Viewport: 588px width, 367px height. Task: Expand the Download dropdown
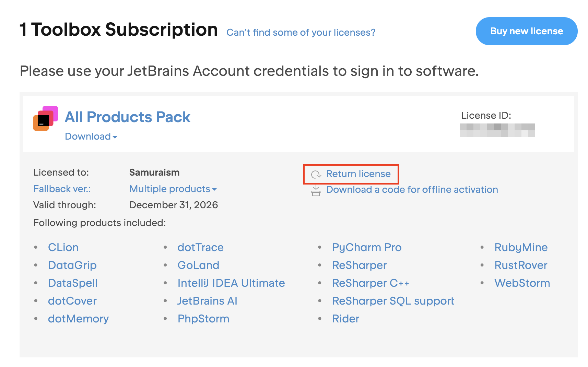click(x=91, y=137)
